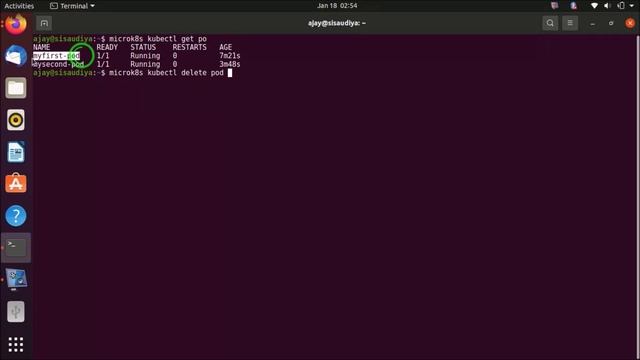
Task: Open Ubuntu Software store
Action: tap(16, 184)
